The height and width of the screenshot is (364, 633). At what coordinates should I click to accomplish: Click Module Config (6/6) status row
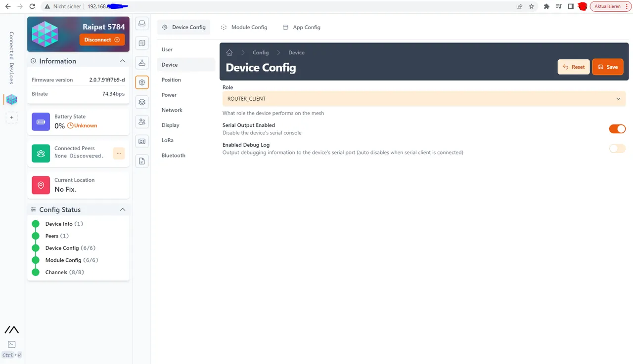click(72, 260)
